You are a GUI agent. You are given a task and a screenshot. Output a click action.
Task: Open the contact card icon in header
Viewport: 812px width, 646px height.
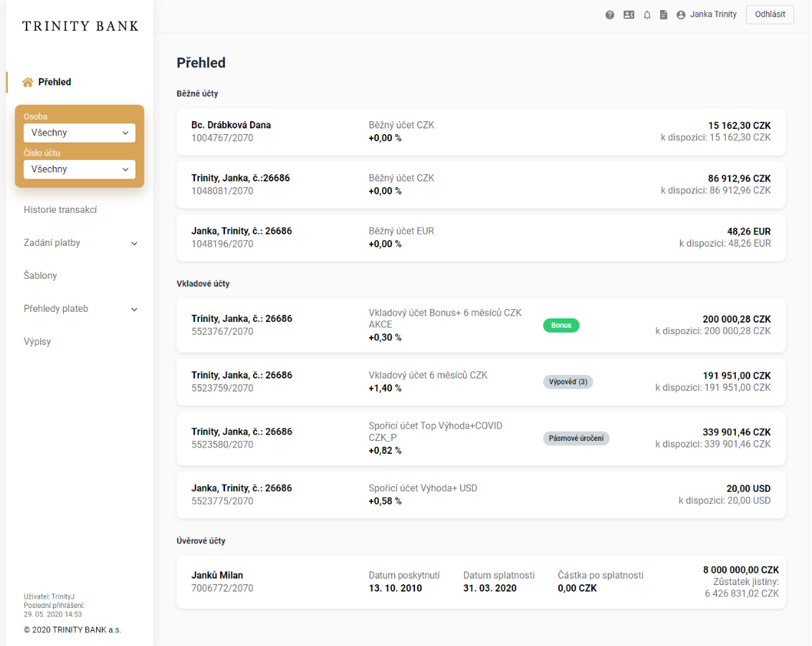[629, 15]
